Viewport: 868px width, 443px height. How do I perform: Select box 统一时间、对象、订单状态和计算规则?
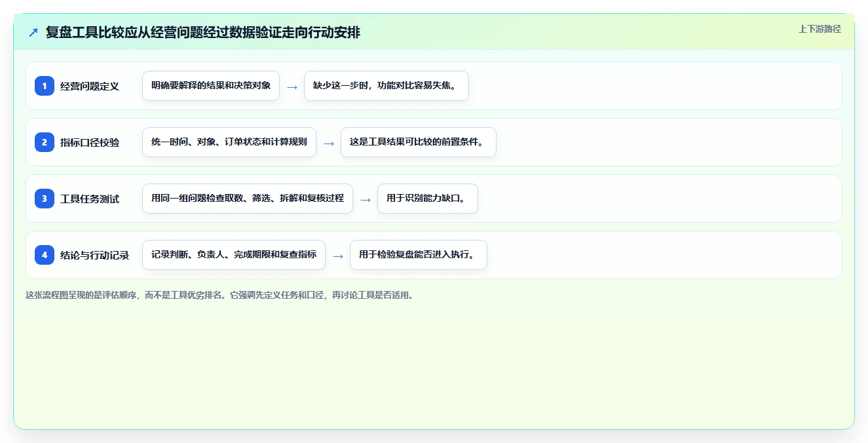point(229,142)
